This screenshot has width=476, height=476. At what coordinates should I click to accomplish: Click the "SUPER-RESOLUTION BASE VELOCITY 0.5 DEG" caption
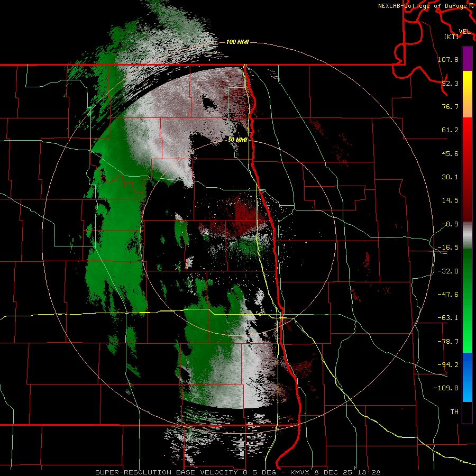coord(186,472)
